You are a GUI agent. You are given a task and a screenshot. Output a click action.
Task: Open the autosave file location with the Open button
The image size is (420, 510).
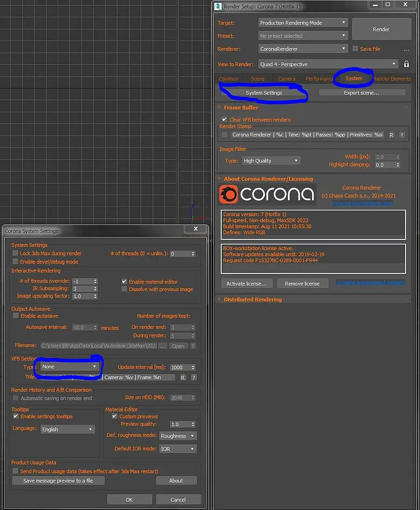(178, 346)
